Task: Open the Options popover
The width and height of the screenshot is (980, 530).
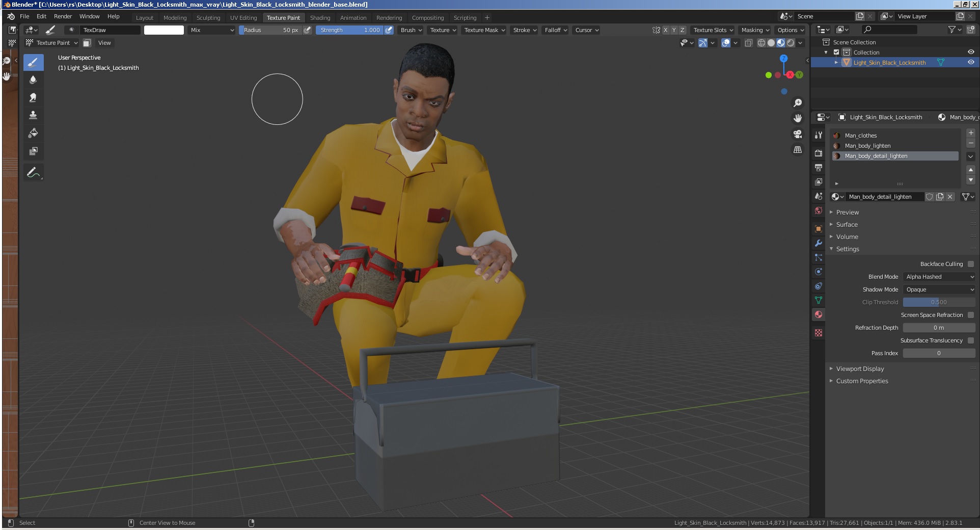Action: tap(790, 30)
